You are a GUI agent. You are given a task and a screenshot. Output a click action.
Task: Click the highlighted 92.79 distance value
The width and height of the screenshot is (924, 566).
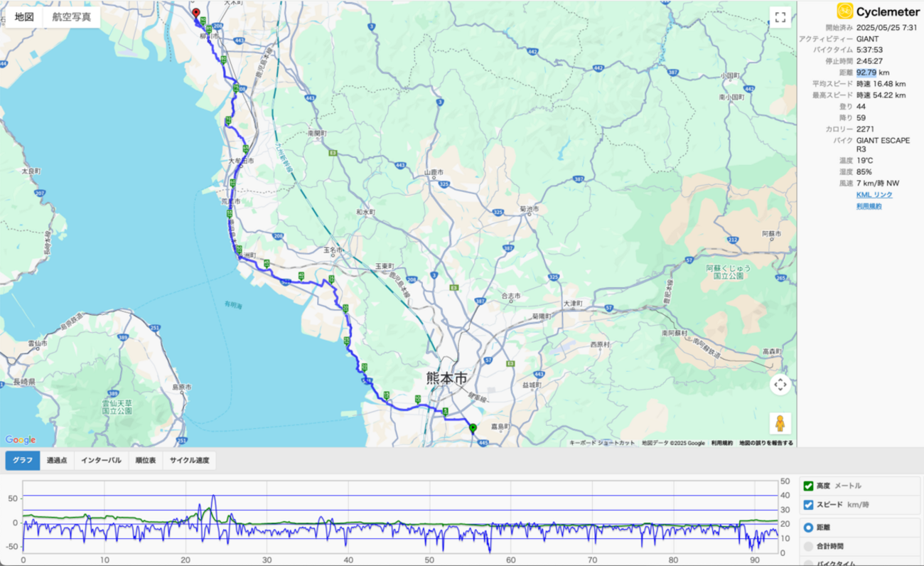(866, 73)
